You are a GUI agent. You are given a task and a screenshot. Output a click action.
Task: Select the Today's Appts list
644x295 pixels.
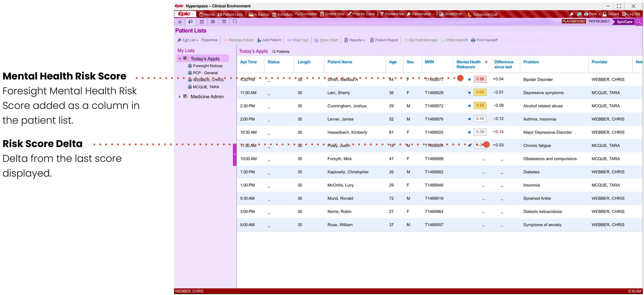pos(205,59)
